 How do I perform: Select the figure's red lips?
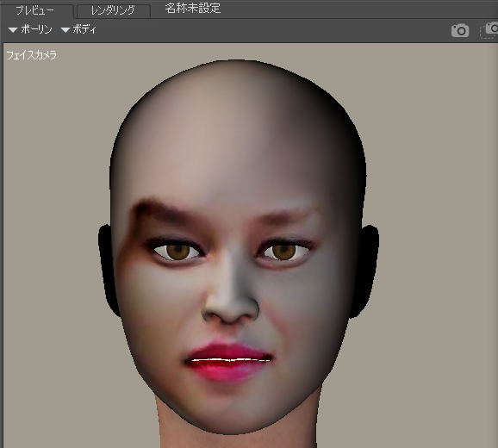coord(228,361)
